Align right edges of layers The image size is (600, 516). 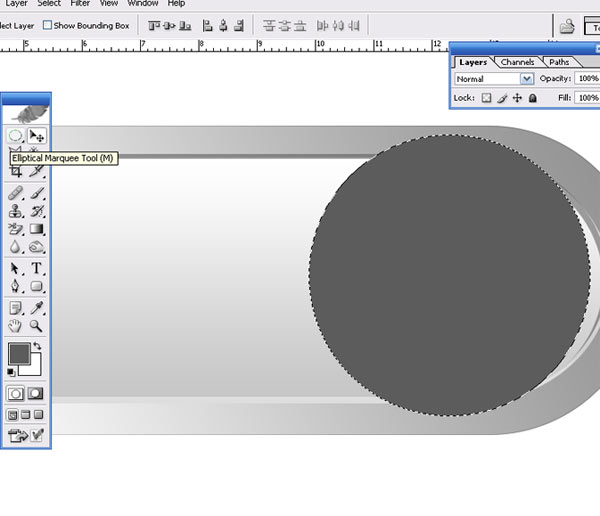point(239,26)
